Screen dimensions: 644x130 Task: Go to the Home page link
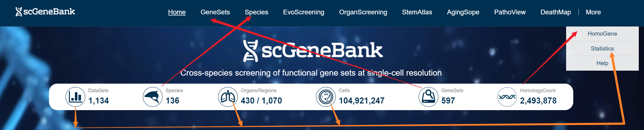177,12
